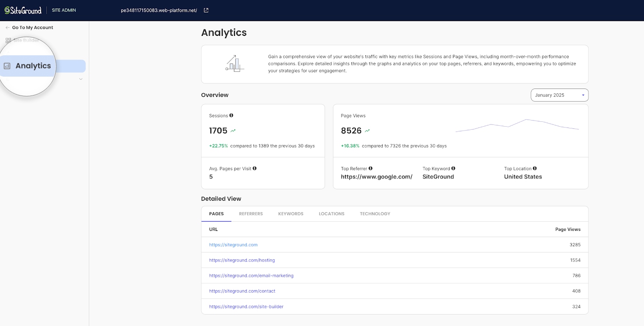Image resolution: width=644 pixels, height=326 pixels.
Task: Click the 786 page views cell
Action: pyautogui.click(x=577, y=276)
